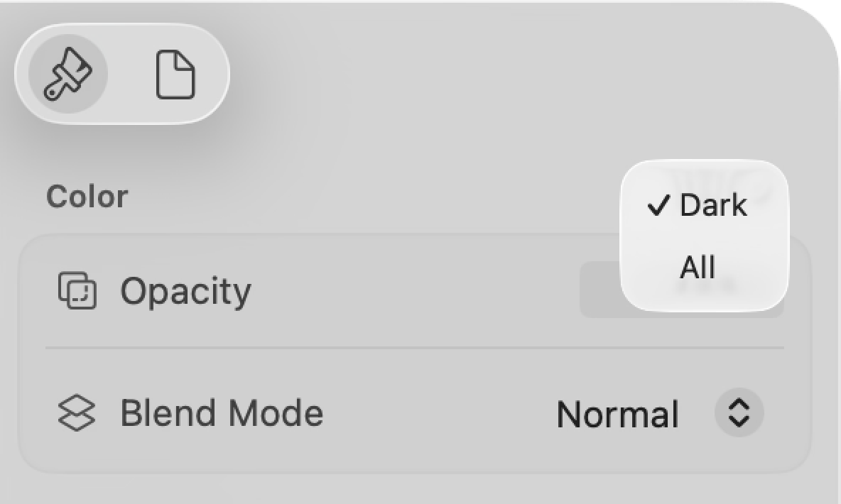Click the Blend Mode stacked-layers icon
841x504 pixels.
(x=76, y=412)
